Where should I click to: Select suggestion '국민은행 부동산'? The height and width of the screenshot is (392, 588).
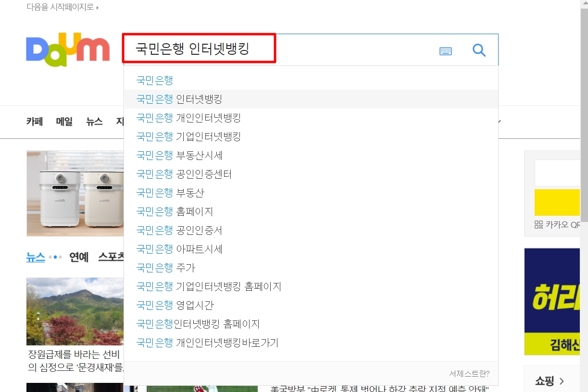pos(311,193)
